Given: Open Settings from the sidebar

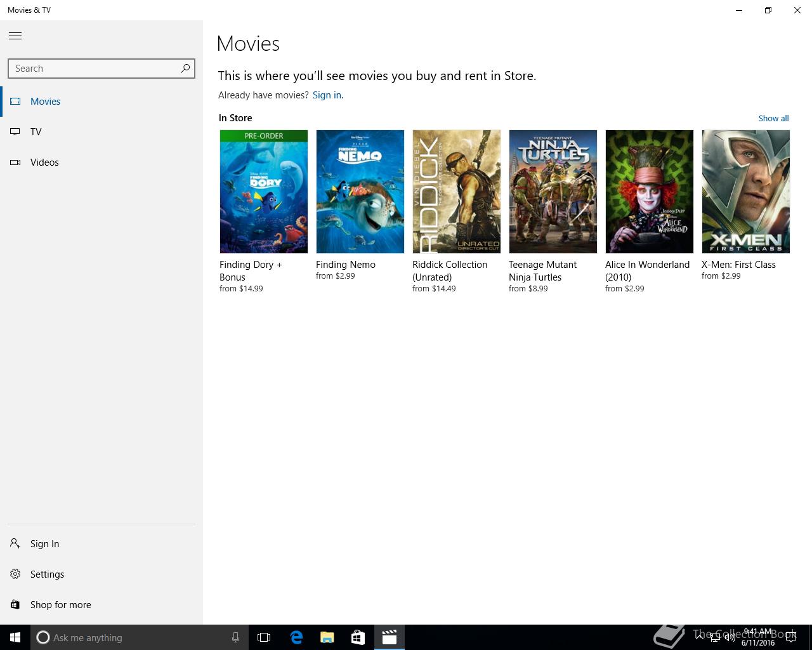Looking at the screenshot, I should pos(48,574).
